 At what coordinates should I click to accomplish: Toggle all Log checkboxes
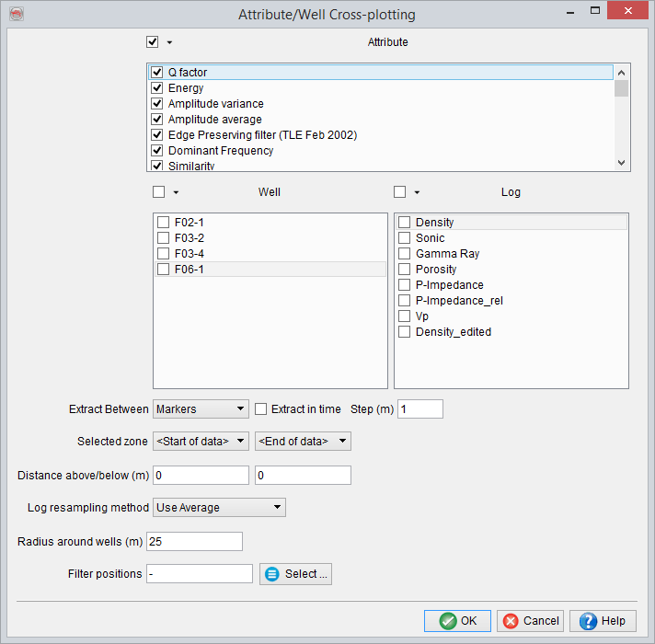[399, 192]
